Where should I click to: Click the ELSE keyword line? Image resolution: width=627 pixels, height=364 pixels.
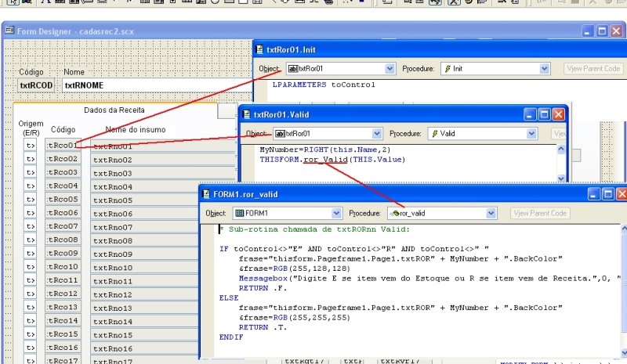[x=229, y=297]
